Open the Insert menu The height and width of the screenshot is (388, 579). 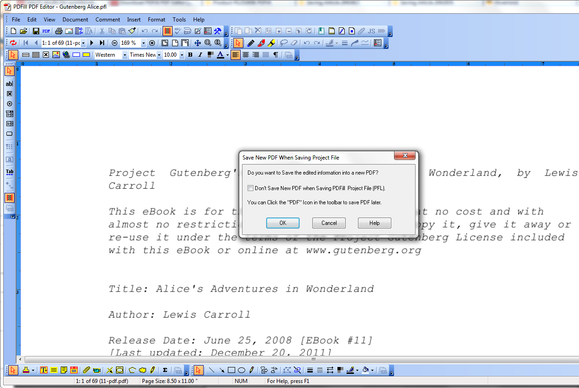(134, 20)
